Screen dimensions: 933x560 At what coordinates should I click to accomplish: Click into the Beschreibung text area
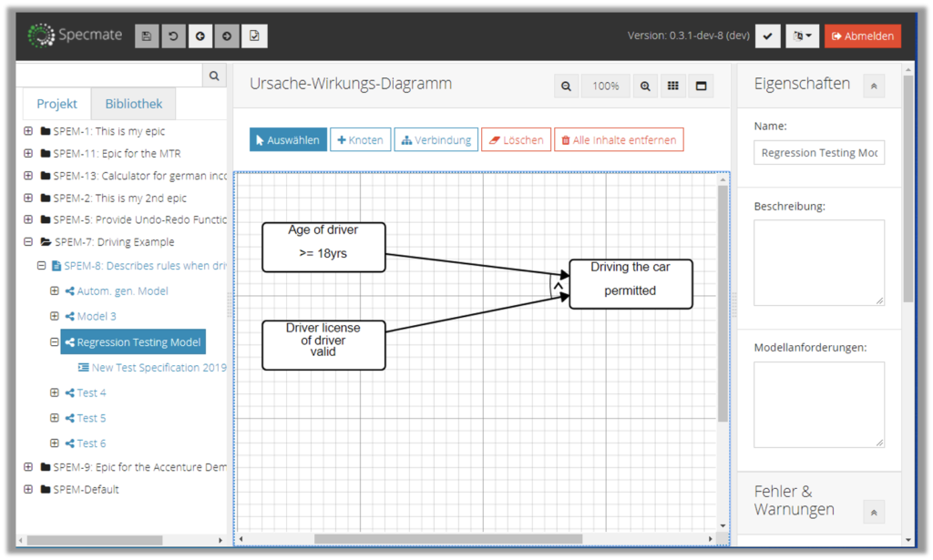click(x=818, y=261)
